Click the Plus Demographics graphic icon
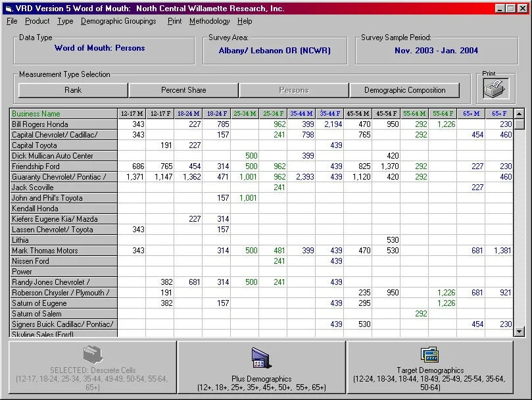Image resolution: width=532 pixels, height=400 pixels. pyautogui.click(x=261, y=358)
